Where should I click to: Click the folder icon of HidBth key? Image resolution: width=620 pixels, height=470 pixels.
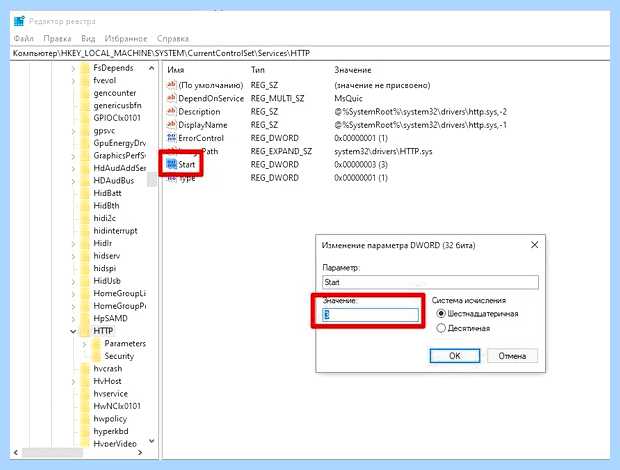[85, 206]
